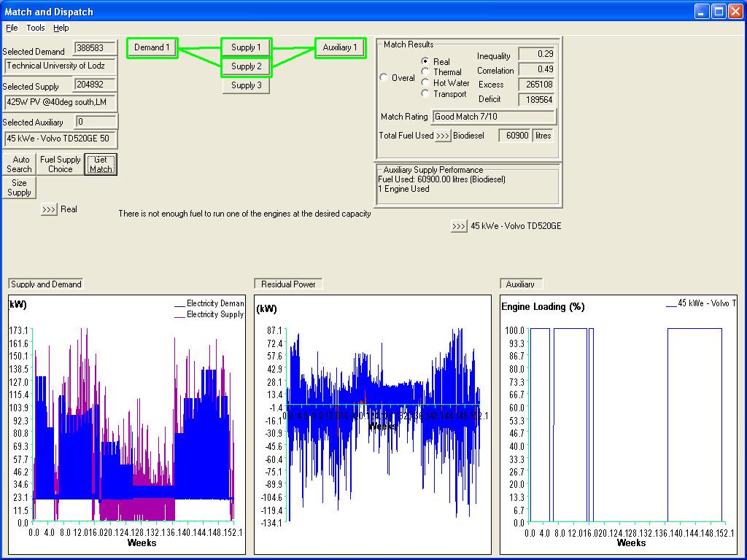Viewport: 747px width, 560px height.
Task: Click the Engine Loading (%) chart title
Action: point(543,307)
